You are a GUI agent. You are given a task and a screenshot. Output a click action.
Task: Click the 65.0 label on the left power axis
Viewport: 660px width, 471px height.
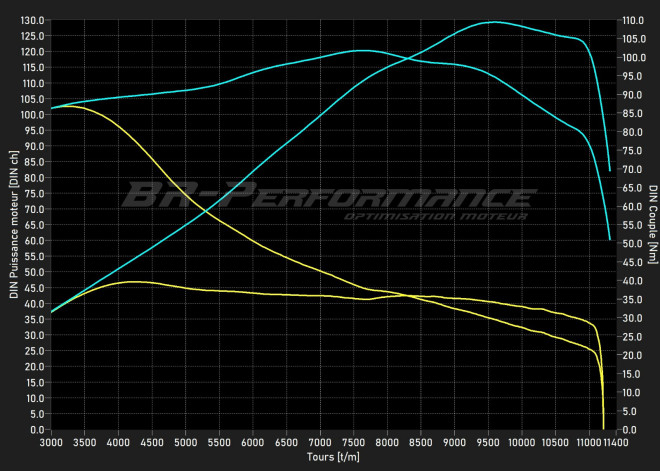[x=34, y=224]
